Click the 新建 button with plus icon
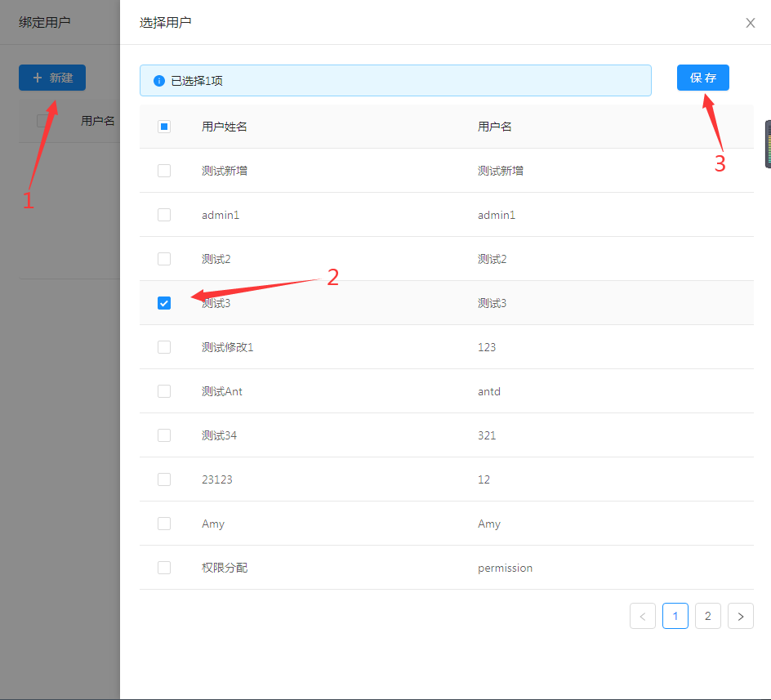The height and width of the screenshot is (700, 771). [x=52, y=78]
